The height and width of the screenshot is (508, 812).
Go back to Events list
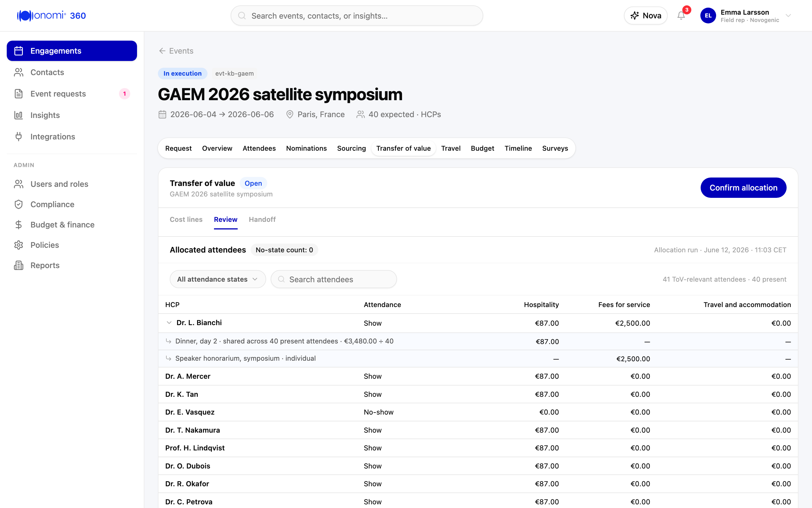[x=176, y=51]
